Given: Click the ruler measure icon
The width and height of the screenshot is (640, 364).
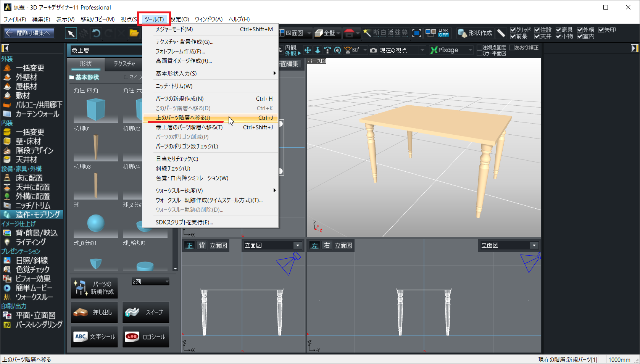Looking at the screenshot, I should click(x=501, y=33).
